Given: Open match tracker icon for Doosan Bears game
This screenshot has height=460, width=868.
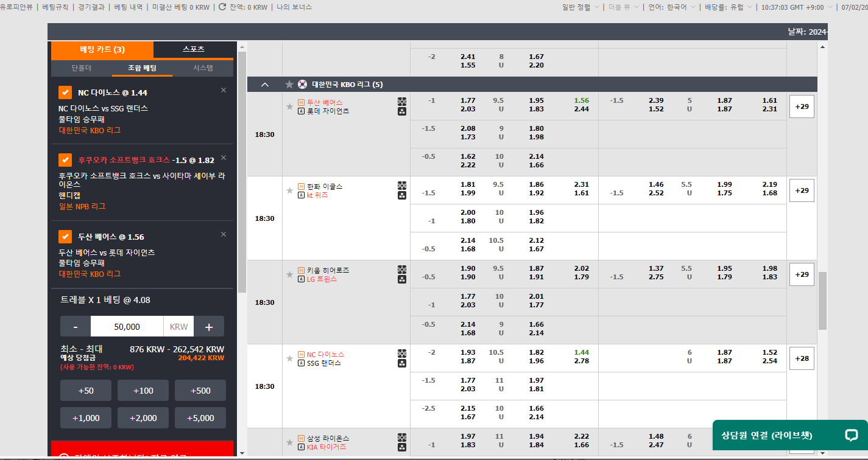Looking at the screenshot, I should tap(402, 102).
